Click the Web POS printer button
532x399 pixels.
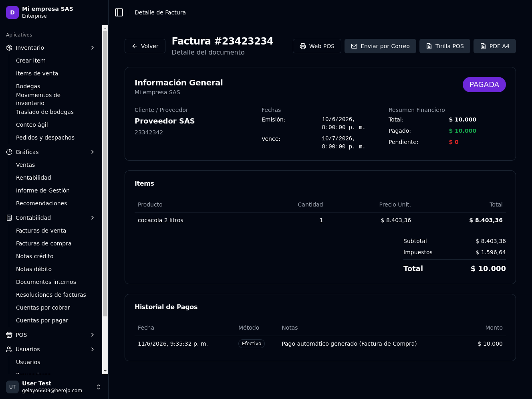(x=317, y=46)
